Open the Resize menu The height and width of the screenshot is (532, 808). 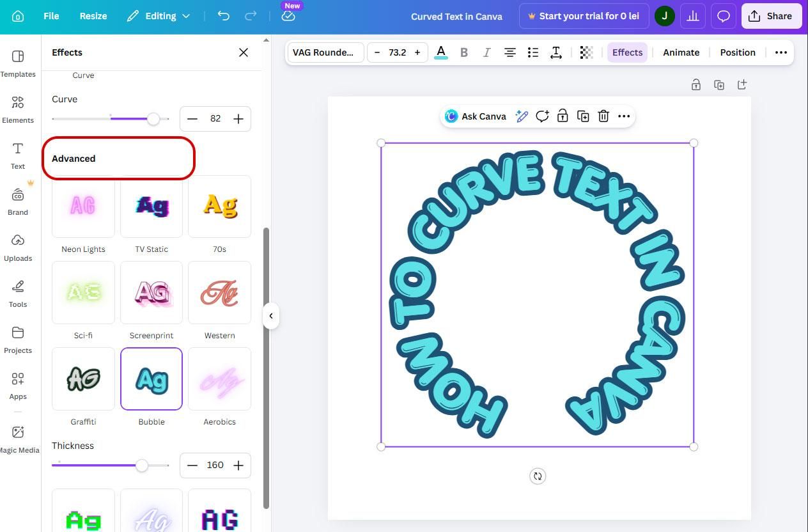[93, 16]
